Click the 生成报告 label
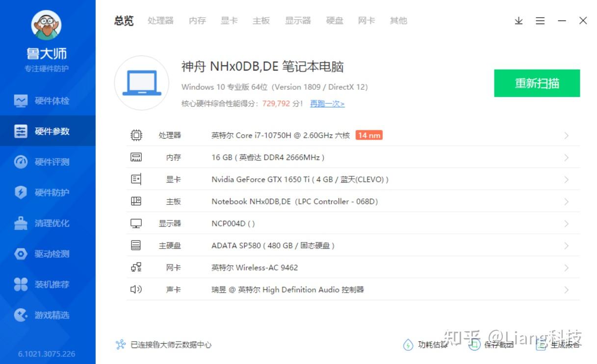 [x=565, y=345]
